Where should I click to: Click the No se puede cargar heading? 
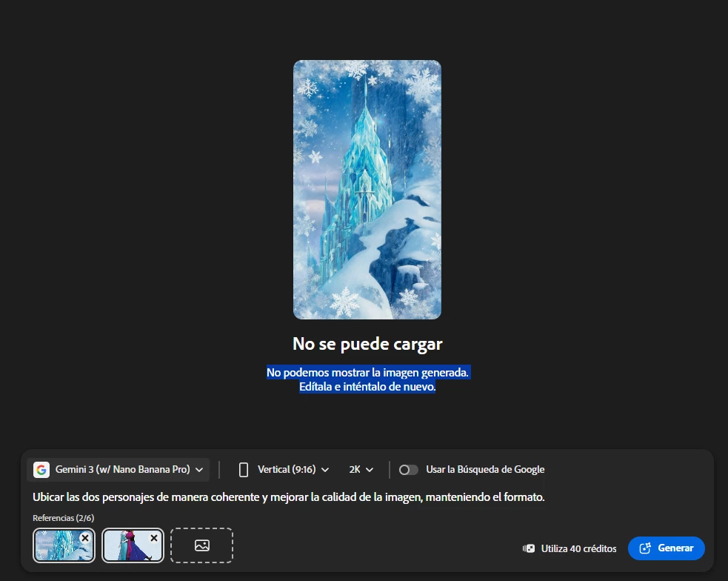[x=367, y=344]
